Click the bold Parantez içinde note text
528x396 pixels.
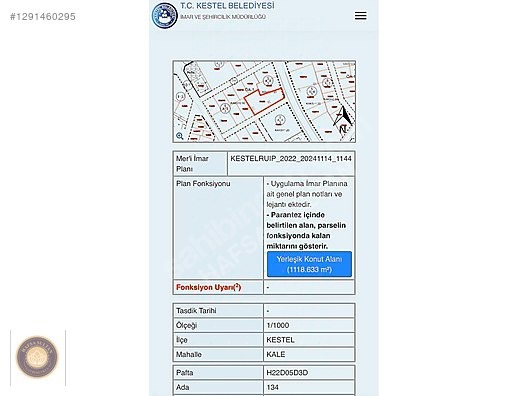(x=306, y=231)
